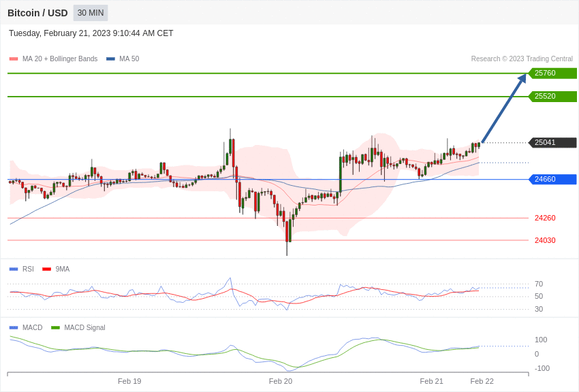Click the blue 24660 pivot price tag
This screenshot has width=579, height=392.
tap(552, 179)
